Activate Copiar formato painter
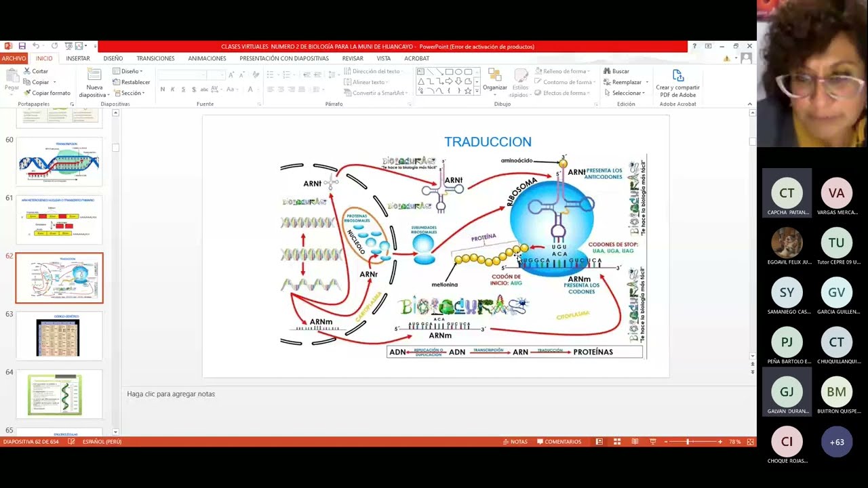This screenshot has height=488, width=868. point(47,93)
